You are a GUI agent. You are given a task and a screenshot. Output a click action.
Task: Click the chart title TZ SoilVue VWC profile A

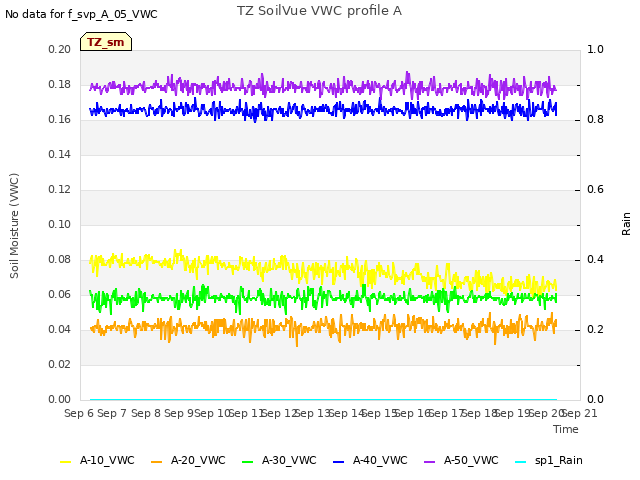[319, 11]
